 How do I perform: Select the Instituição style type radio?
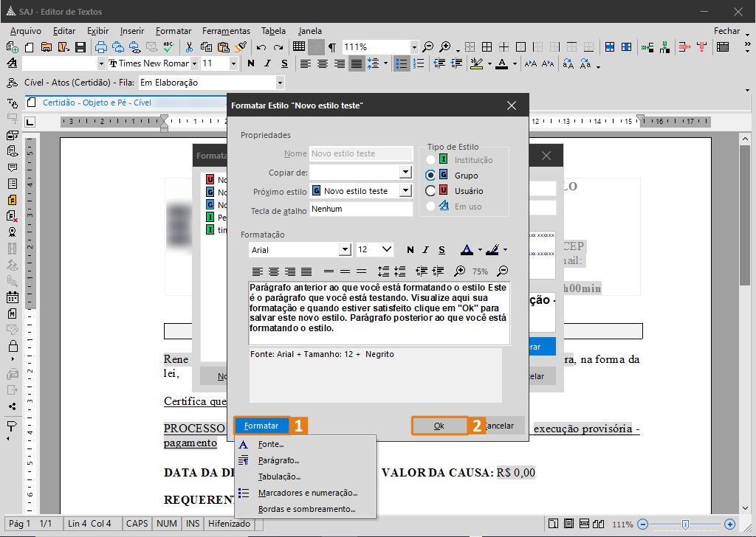[x=430, y=160]
